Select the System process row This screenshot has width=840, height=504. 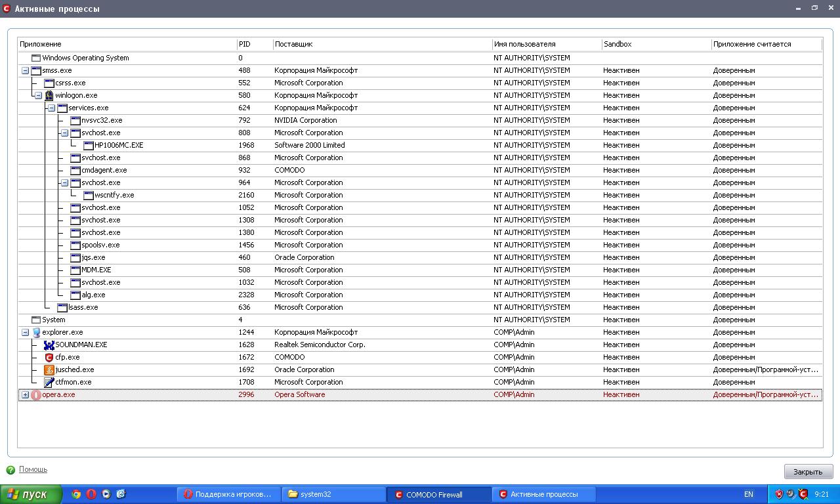point(420,320)
